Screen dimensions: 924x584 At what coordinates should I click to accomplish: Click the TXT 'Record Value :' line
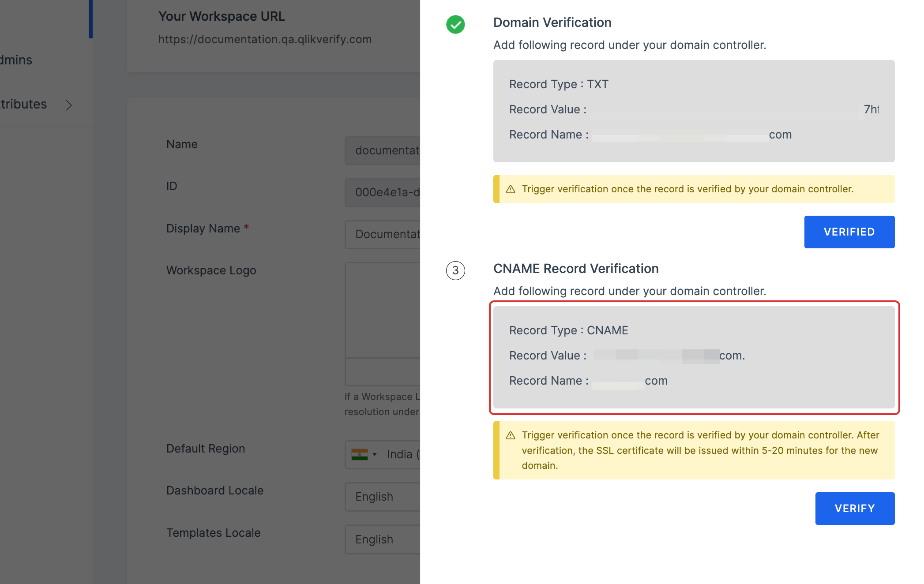[694, 109]
